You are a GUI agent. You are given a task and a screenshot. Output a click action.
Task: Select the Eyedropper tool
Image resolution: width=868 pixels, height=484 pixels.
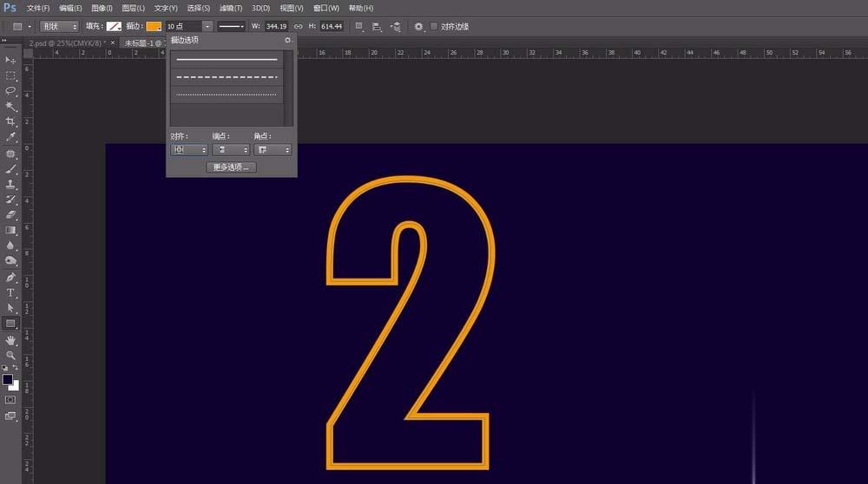point(10,137)
